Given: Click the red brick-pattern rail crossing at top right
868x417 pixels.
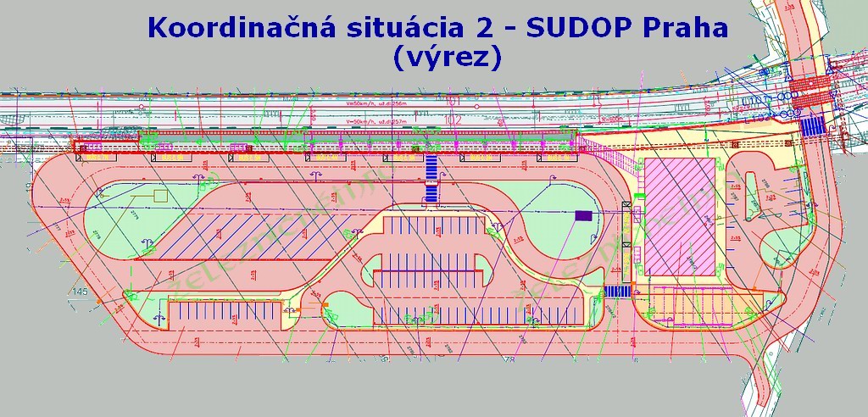Looking at the screenshot, I should (811, 92).
